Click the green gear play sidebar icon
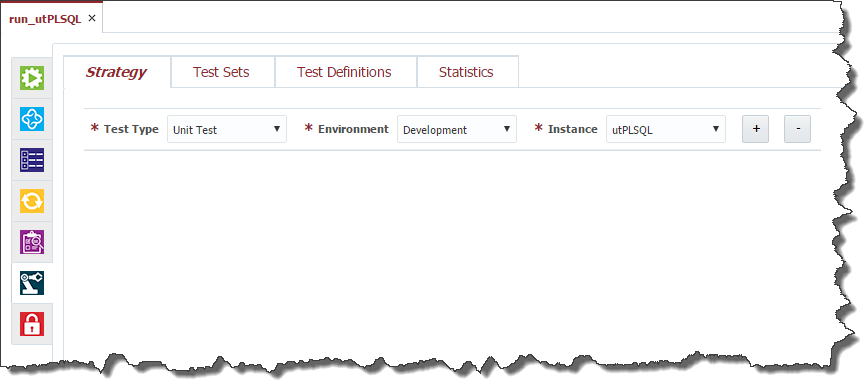The height and width of the screenshot is (380, 864). pos(32,78)
